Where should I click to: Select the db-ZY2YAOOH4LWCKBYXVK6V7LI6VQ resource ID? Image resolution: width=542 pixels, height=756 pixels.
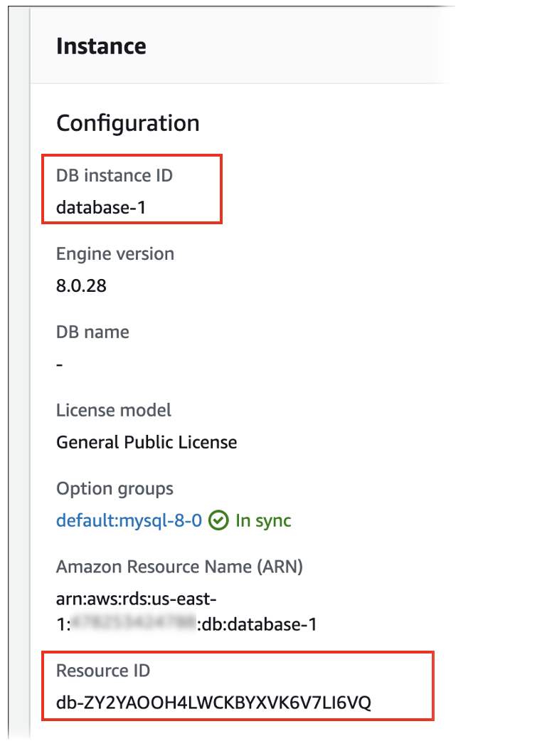pyautogui.click(x=213, y=703)
